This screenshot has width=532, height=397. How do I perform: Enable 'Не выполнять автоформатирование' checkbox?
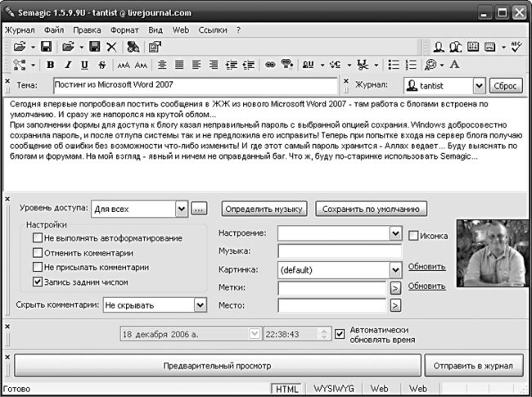[38, 237]
